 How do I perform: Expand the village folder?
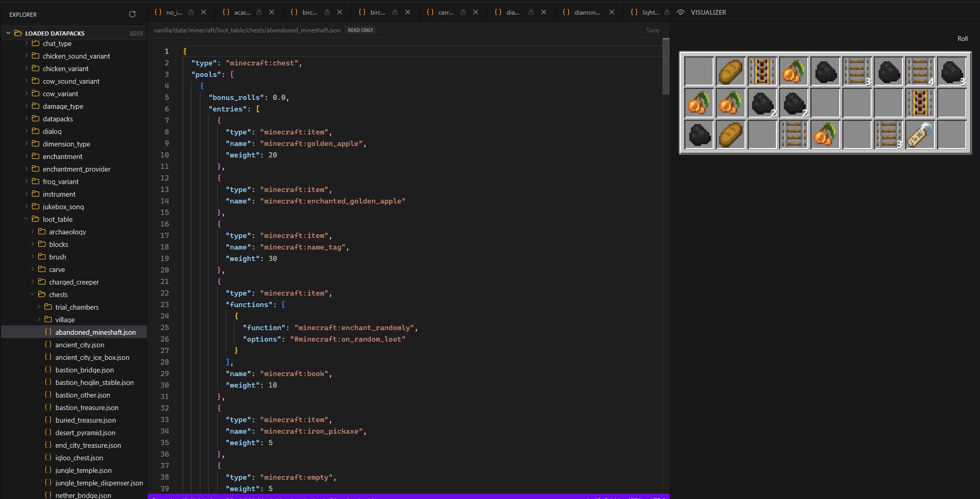[39, 320]
